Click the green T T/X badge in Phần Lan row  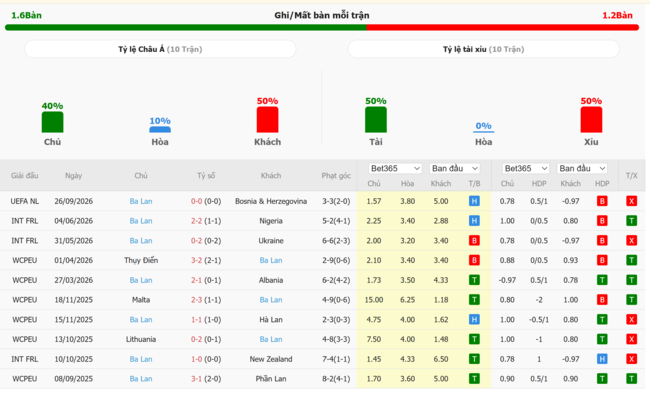[631, 379]
